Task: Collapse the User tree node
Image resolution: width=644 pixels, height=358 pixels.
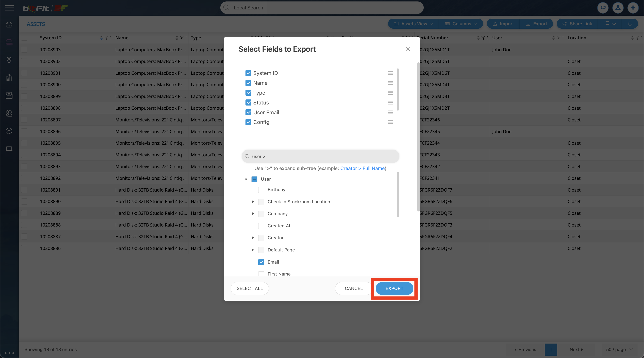Action: point(246,179)
